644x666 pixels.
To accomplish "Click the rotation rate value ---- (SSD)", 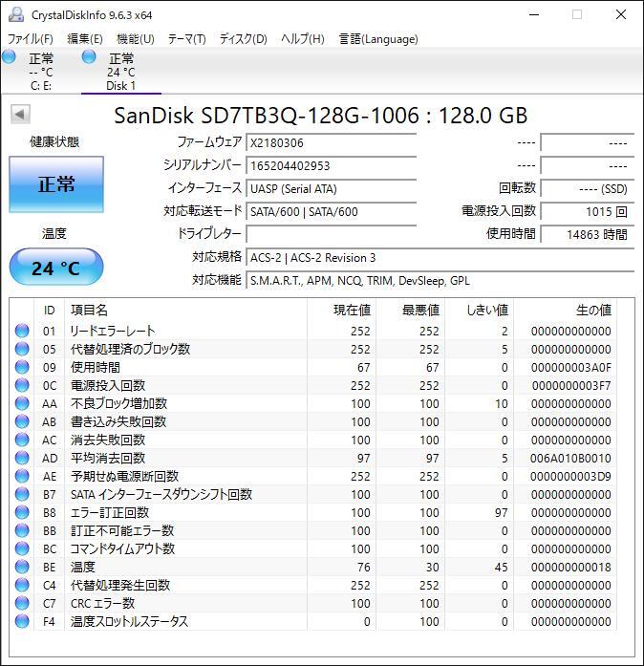I will (x=588, y=188).
